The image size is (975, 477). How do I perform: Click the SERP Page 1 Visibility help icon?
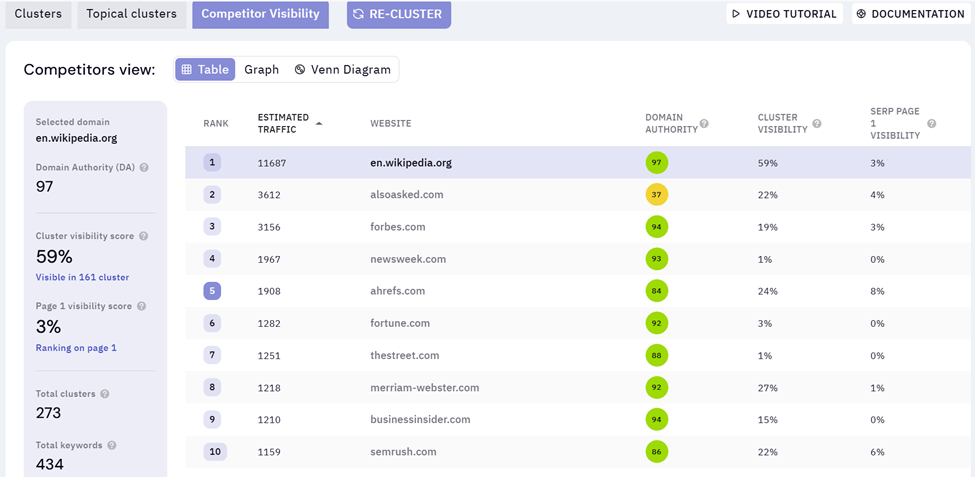coord(931,123)
